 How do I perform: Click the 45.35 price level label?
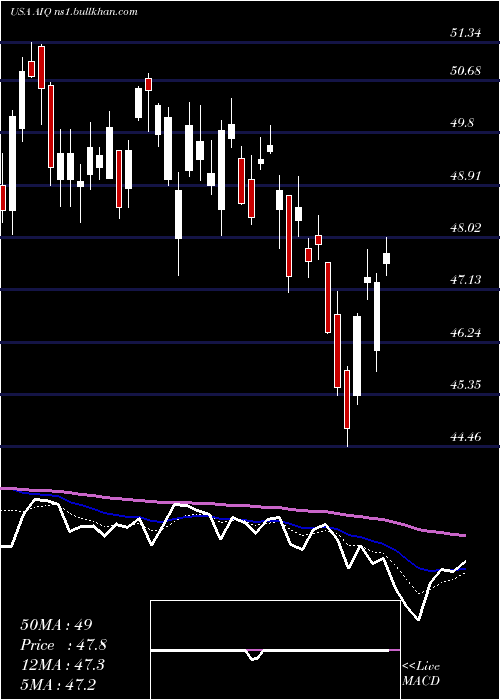click(466, 384)
